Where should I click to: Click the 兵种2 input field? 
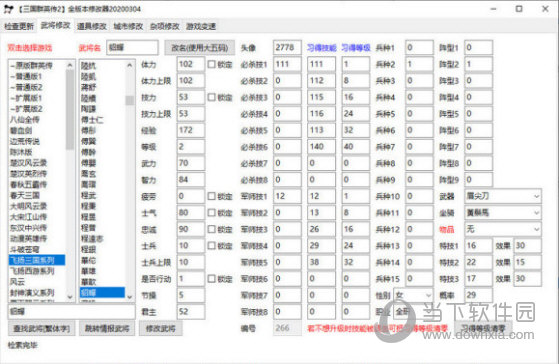click(x=419, y=64)
